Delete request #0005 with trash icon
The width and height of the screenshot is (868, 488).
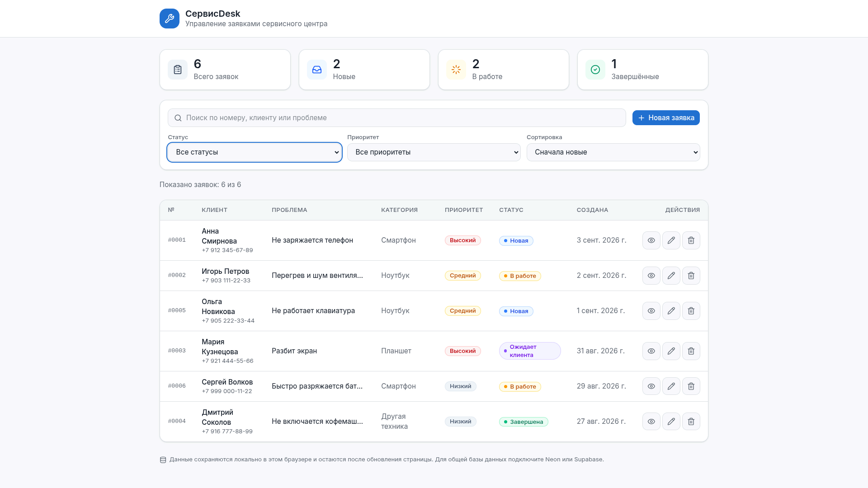click(691, 311)
